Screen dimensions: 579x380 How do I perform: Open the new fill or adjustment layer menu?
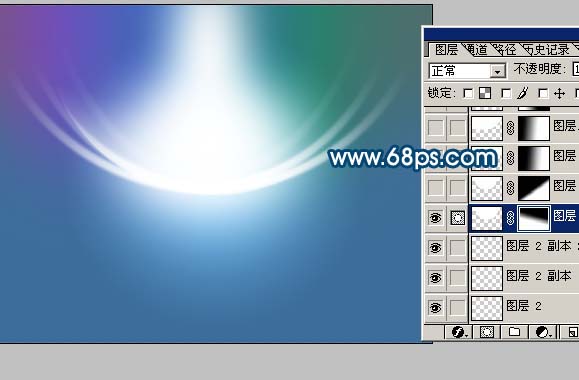click(542, 332)
